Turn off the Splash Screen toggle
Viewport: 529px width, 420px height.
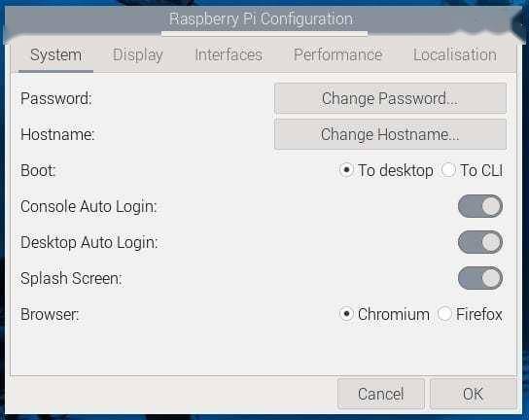tap(480, 278)
